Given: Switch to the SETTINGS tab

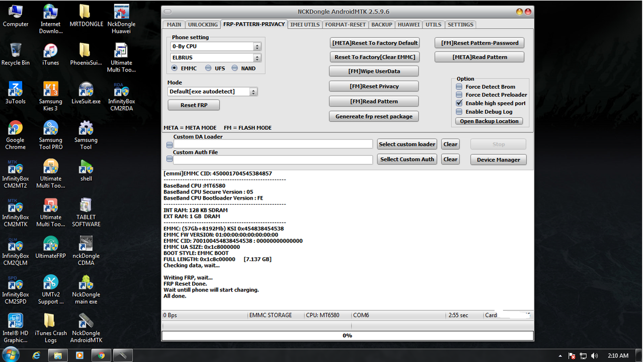Looking at the screenshot, I should click(x=460, y=24).
